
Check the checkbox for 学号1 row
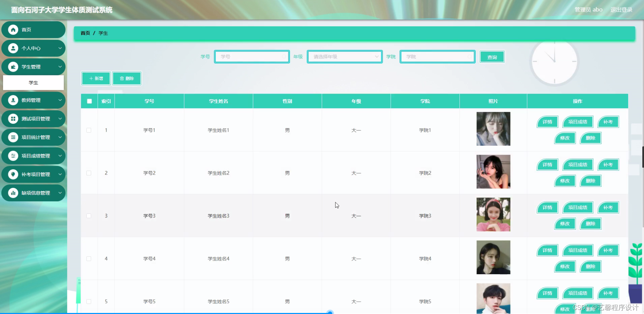tap(89, 130)
